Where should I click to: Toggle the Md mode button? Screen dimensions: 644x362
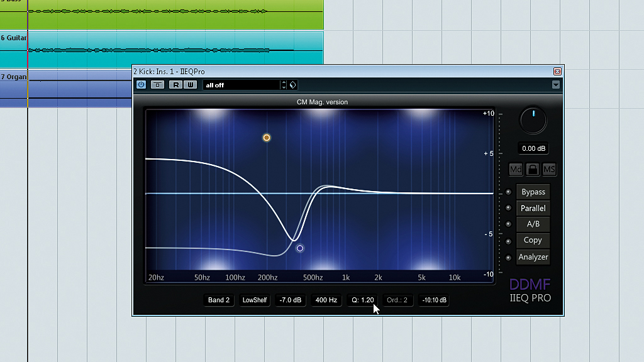pyautogui.click(x=516, y=169)
